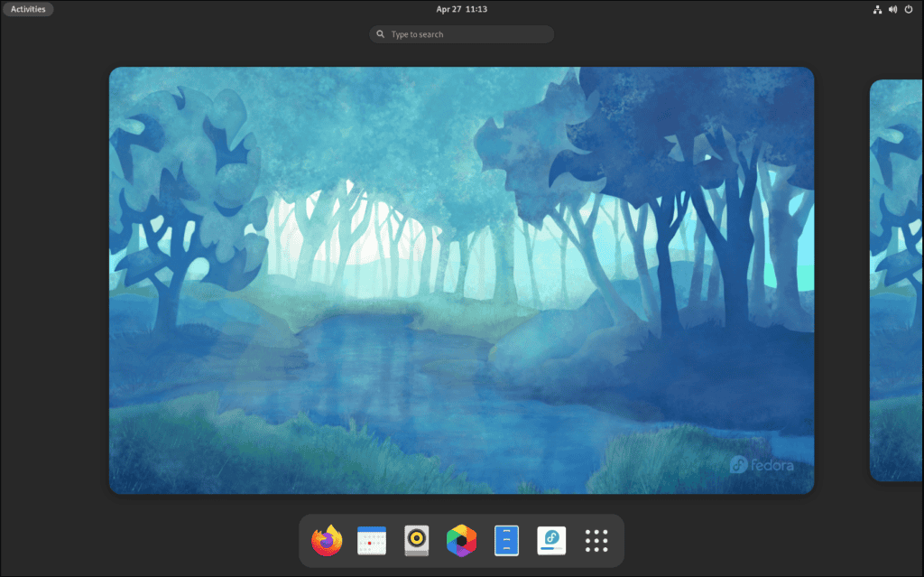Click the Activities button
This screenshot has height=577, width=924.
tap(28, 9)
